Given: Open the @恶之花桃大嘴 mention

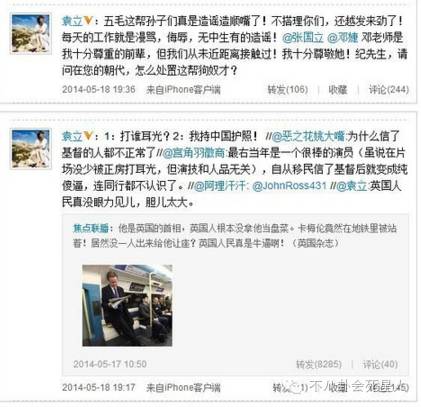Looking at the screenshot, I should pos(309,136).
